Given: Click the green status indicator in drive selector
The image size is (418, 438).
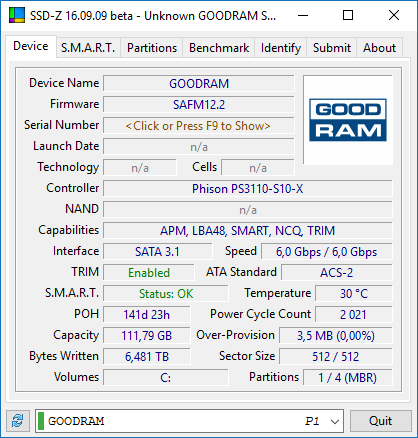Looking at the screenshot, I should (41, 421).
